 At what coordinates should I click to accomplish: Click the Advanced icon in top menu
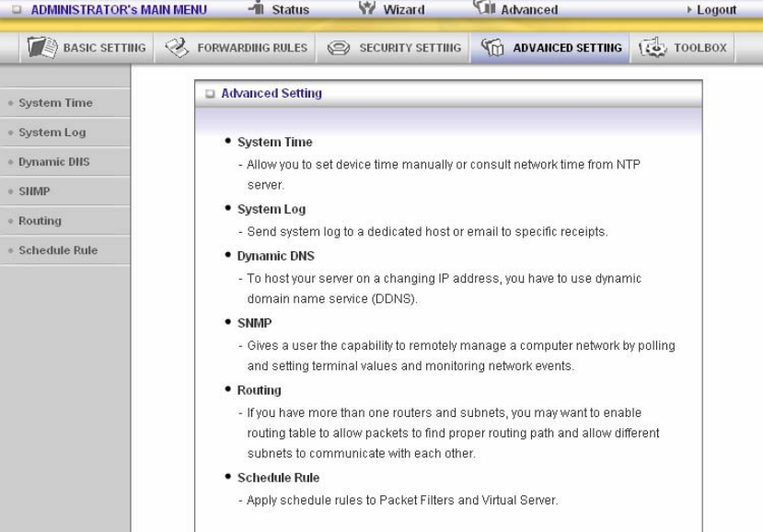pos(485,6)
